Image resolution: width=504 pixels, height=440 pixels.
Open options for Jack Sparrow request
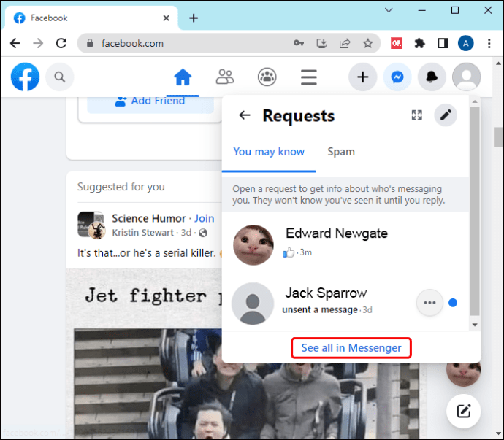pos(429,303)
